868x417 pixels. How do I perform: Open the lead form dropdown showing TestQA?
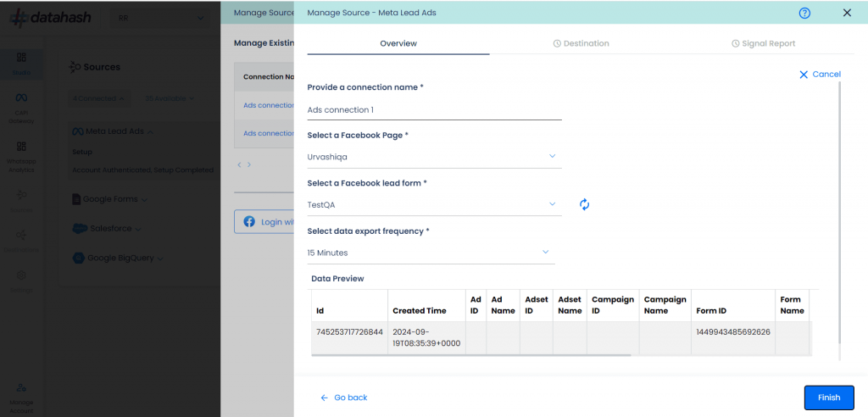(435, 205)
